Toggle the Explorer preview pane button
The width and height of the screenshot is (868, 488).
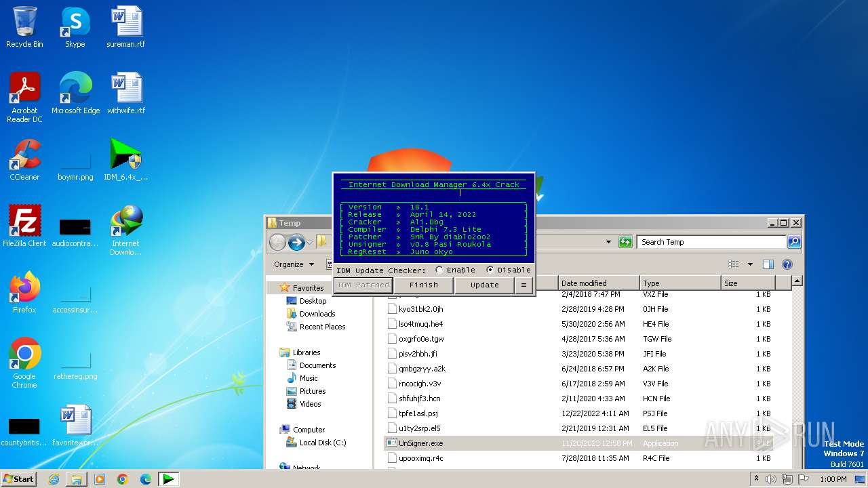point(768,264)
